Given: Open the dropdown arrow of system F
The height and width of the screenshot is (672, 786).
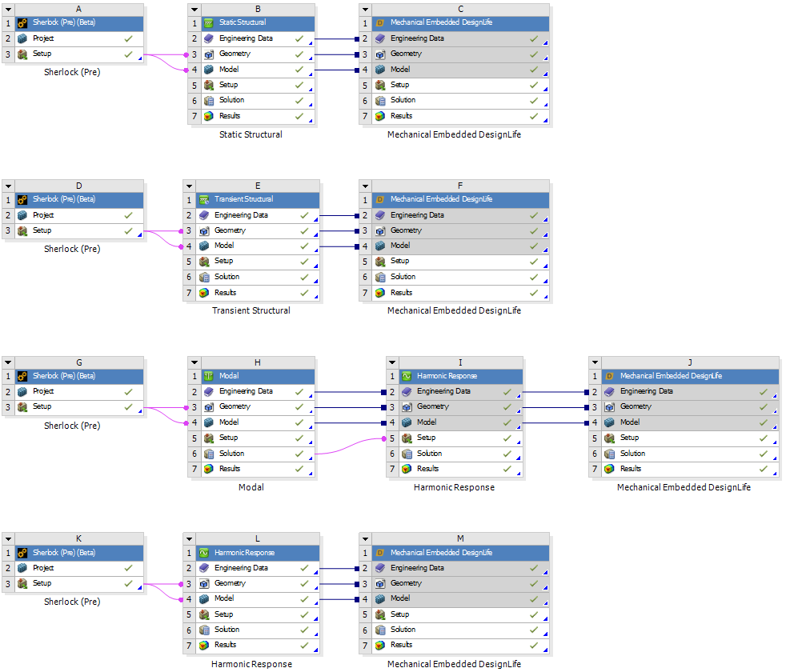Looking at the screenshot, I should (x=366, y=186).
